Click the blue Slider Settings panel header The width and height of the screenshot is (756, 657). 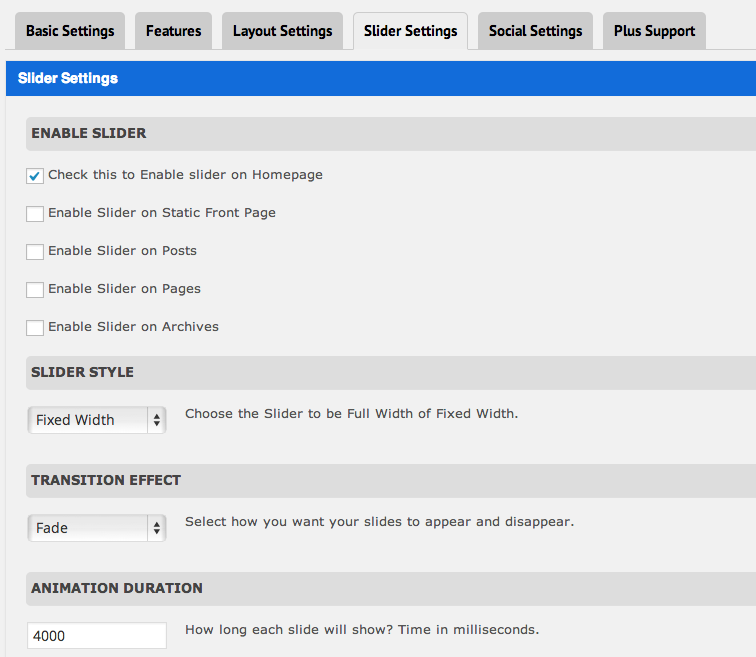pos(381,78)
